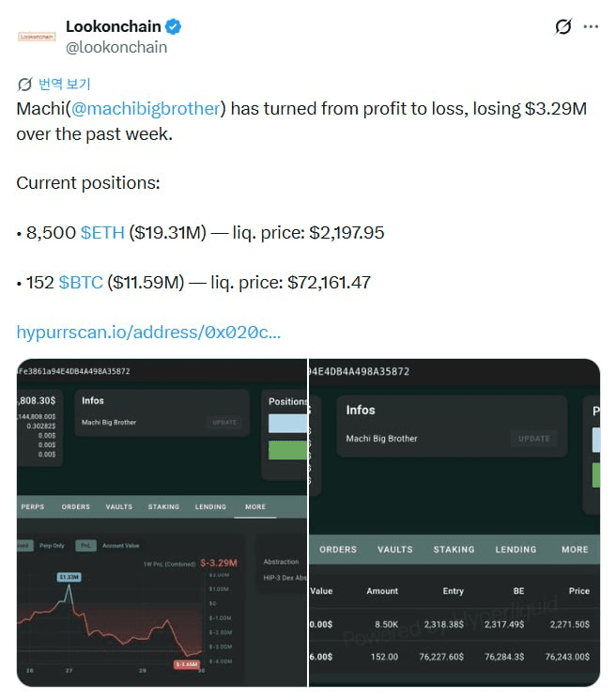
Task: Click the blue verified badge
Action: click(x=175, y=26)
